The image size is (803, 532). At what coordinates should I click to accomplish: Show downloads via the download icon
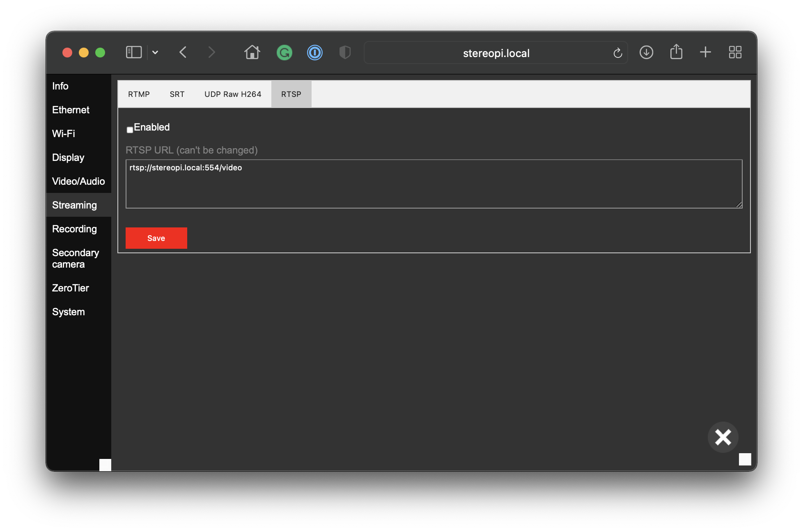(x=646, y=52)
